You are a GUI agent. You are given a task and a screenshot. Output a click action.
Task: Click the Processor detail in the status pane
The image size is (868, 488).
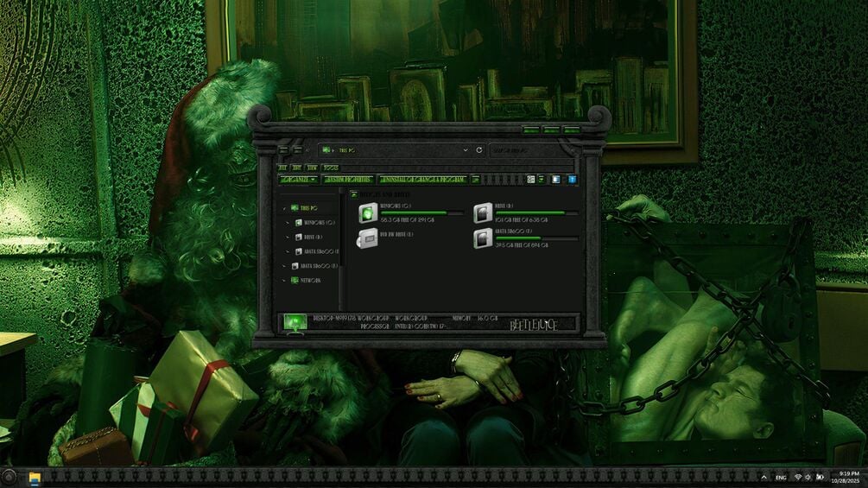point(403,326)
